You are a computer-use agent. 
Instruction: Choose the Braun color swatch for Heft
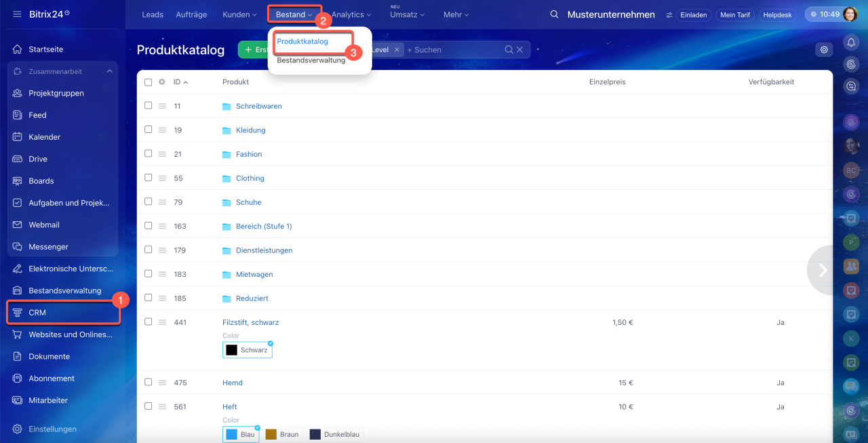282,434
